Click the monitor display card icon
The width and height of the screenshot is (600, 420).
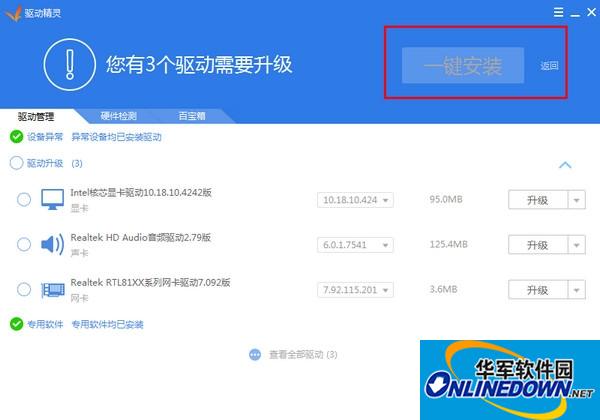52,199
